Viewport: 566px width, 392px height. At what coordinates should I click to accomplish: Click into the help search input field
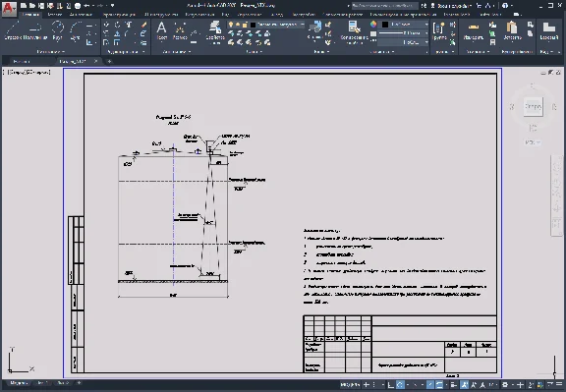pyautogui.click(x=384, y=6)
